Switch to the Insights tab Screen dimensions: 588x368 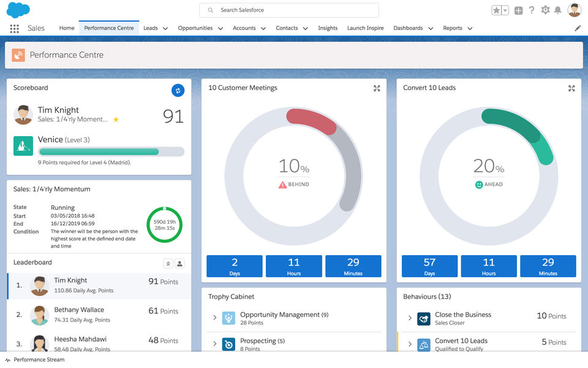click(x=328, y=28)
